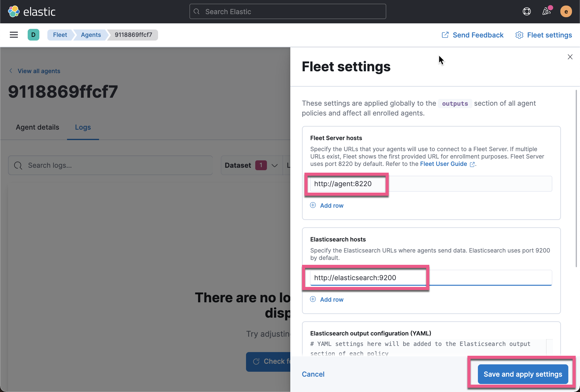Viewport: 580px width, 392px height.
Task: Open the help menu via the life-ring icon
Action: (x=527, y=11)
